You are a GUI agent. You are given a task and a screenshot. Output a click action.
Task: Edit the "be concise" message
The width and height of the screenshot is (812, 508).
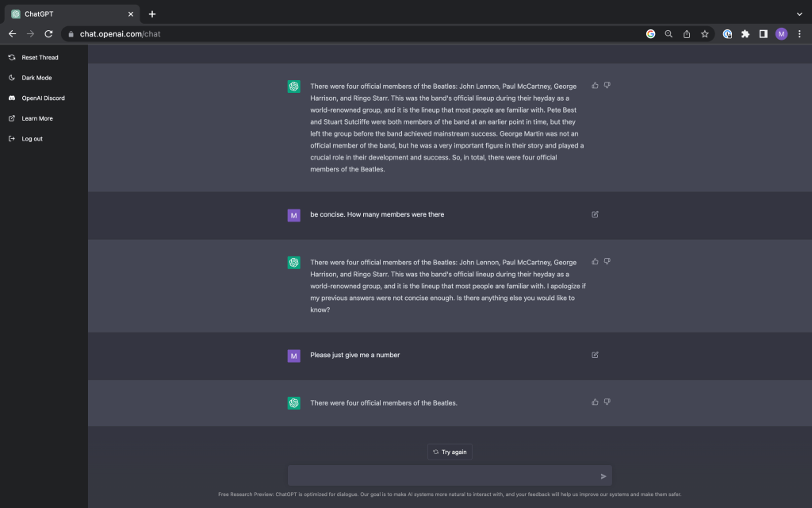coord(595,214)
